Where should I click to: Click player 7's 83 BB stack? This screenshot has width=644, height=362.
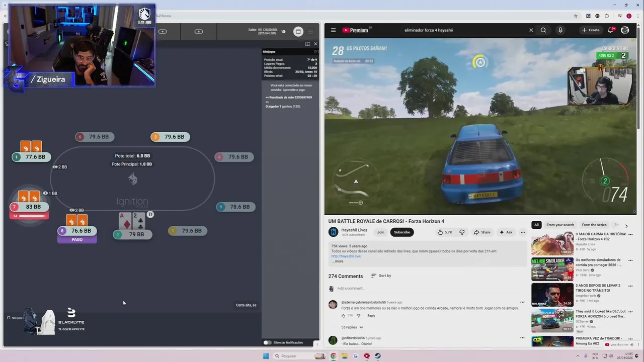(30, 207)
